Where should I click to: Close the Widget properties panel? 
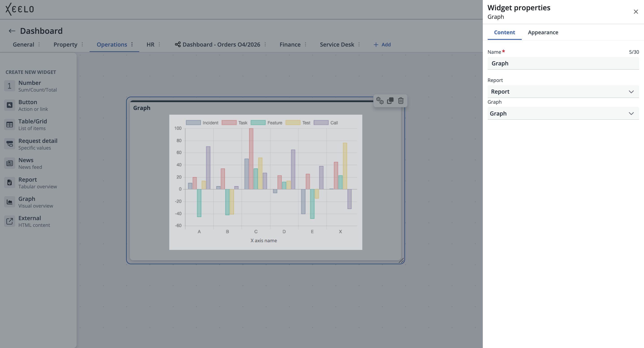point(636,12)
